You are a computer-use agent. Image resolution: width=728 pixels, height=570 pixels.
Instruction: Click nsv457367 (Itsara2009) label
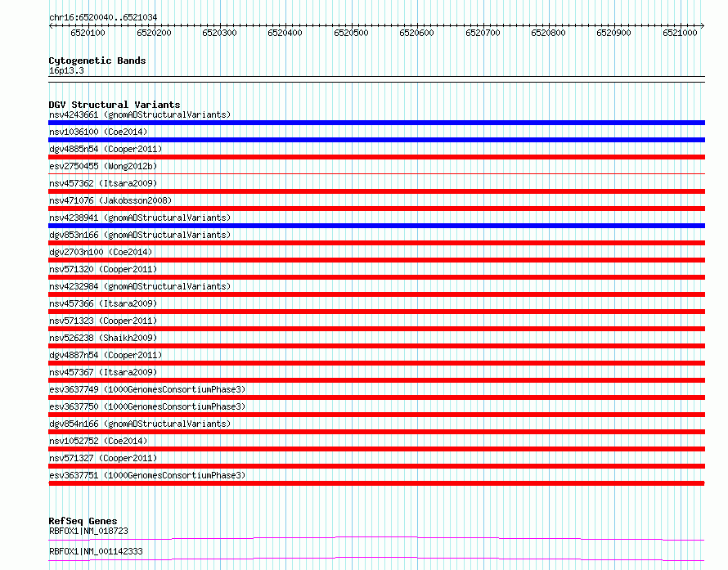(x=103, y=372)
